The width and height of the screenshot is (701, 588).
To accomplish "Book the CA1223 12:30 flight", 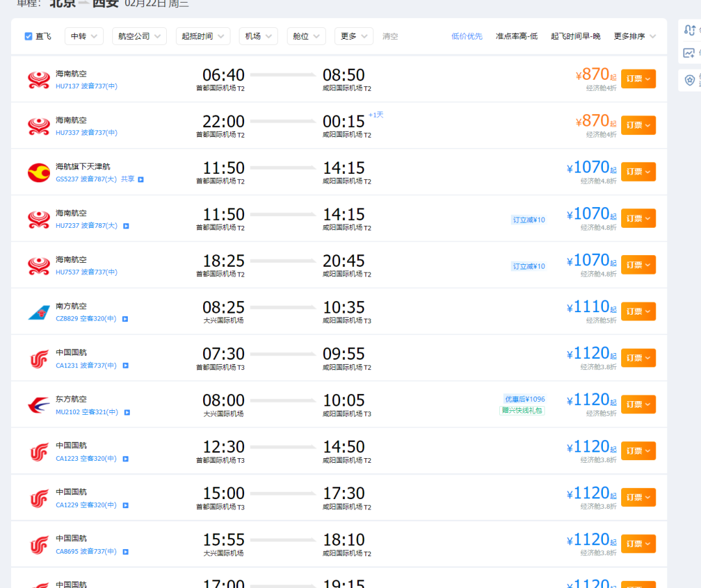I will click(x=639, y=450).
